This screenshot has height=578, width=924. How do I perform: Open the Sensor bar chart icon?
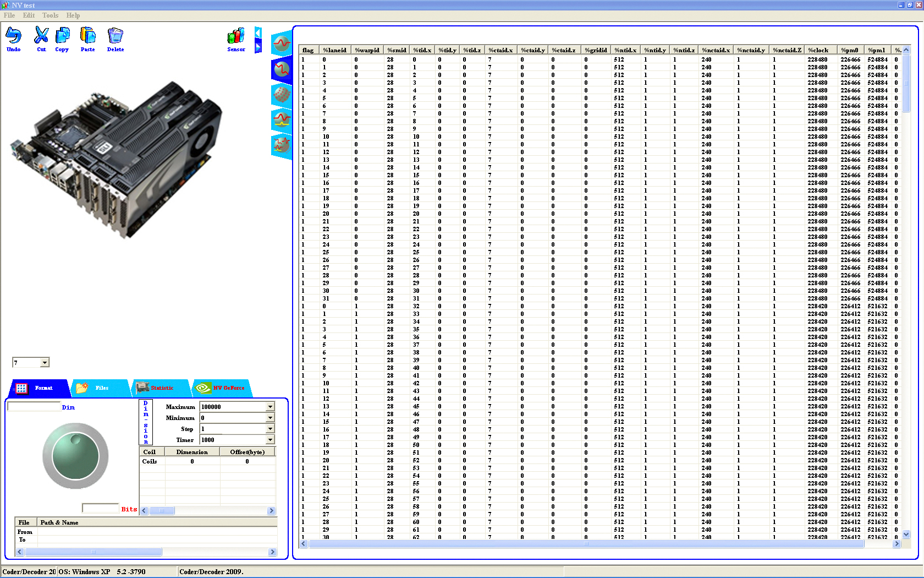tap(236, 37)
